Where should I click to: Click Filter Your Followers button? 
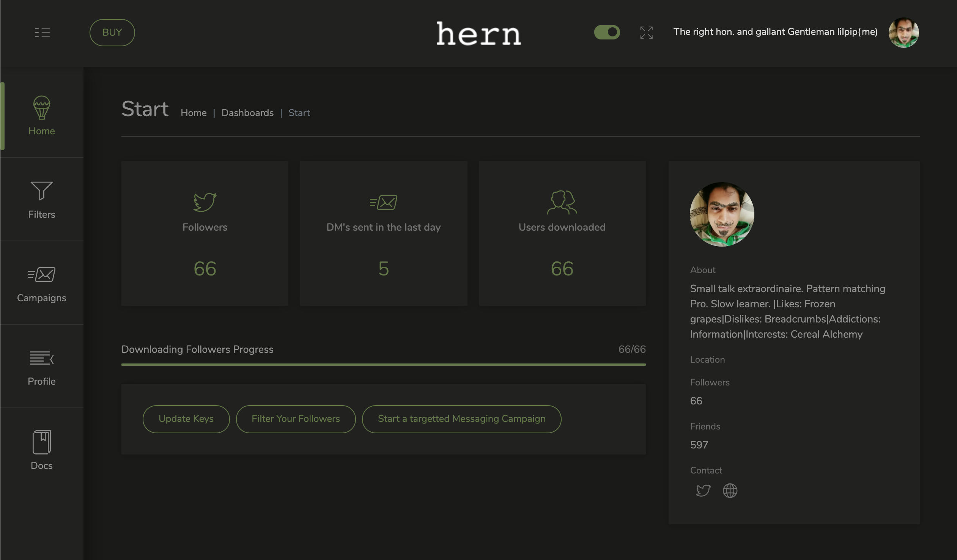pos(296,419)
